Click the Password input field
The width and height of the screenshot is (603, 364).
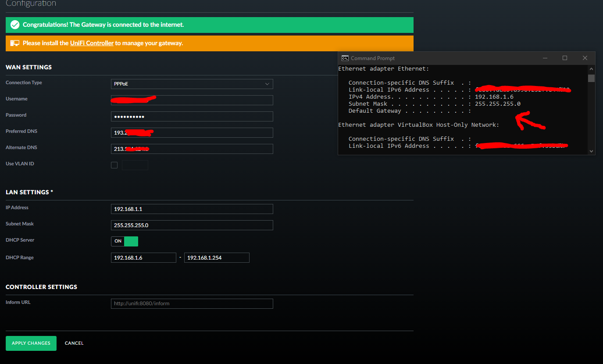(192, 117)
